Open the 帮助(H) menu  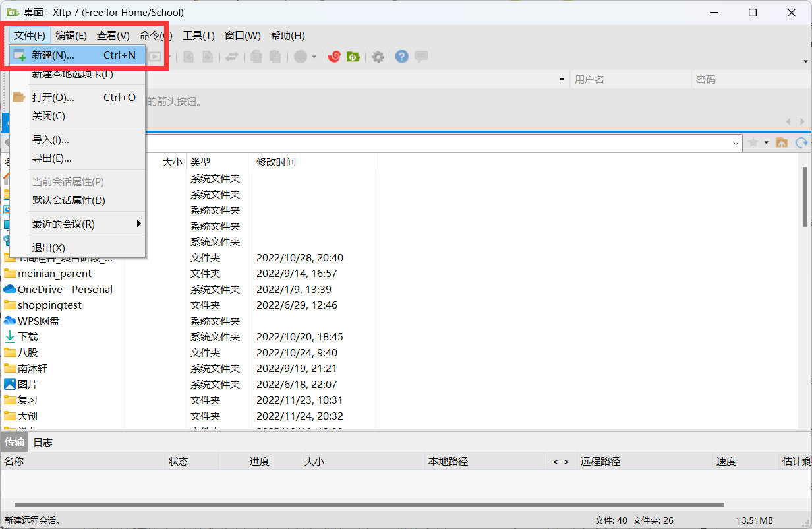pos(288,36)
